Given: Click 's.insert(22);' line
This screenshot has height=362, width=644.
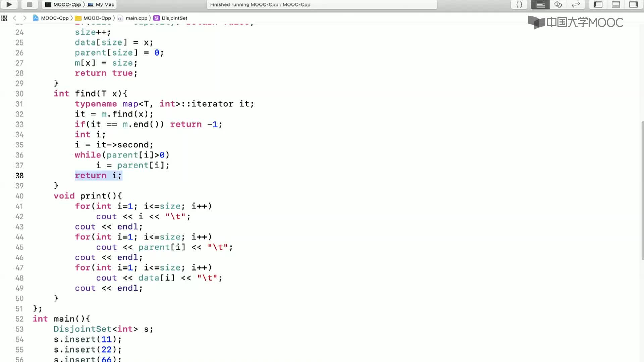Looking at the screenshot, I should [88, 350].
